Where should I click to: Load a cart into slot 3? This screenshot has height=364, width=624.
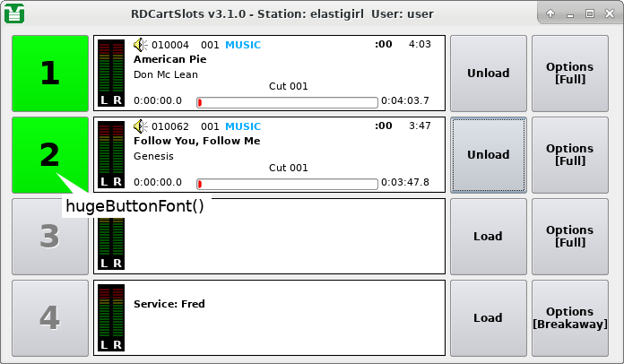coord(488,237)
